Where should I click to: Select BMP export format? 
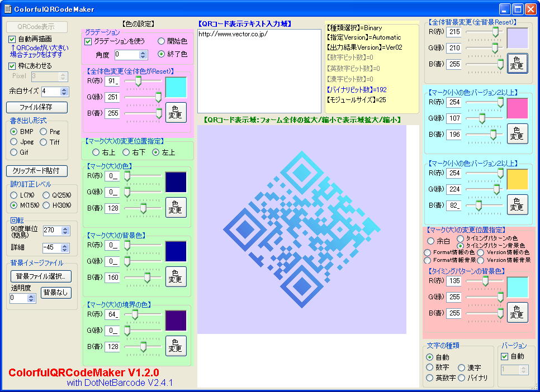[x=14, y=131]
